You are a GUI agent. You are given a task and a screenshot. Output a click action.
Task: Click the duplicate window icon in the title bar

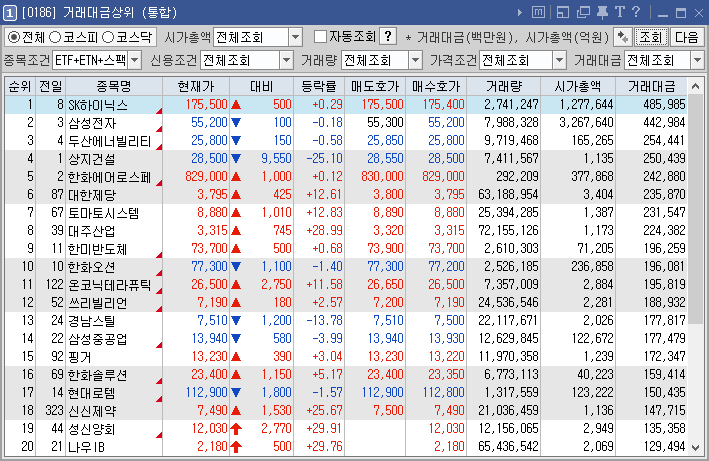click(583, 12)
